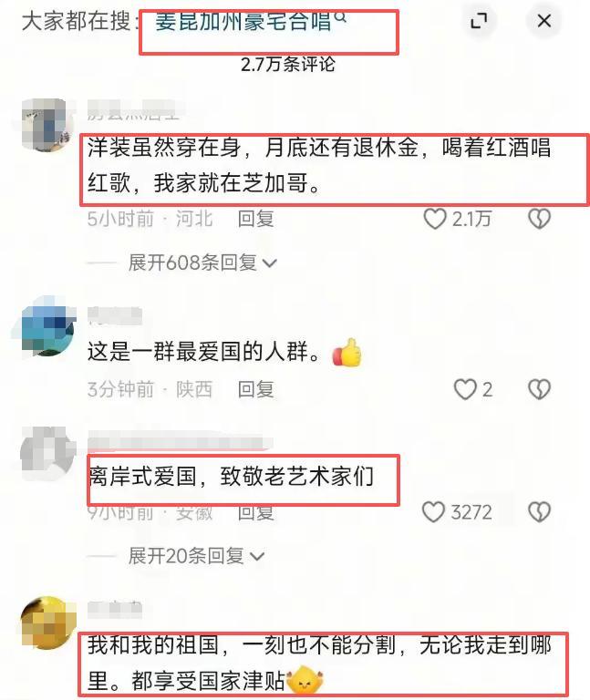Dislike the comment from 河北 with the broken-heart icon
Viewport: 590px width, 700px height.
(x=539, y=219)
